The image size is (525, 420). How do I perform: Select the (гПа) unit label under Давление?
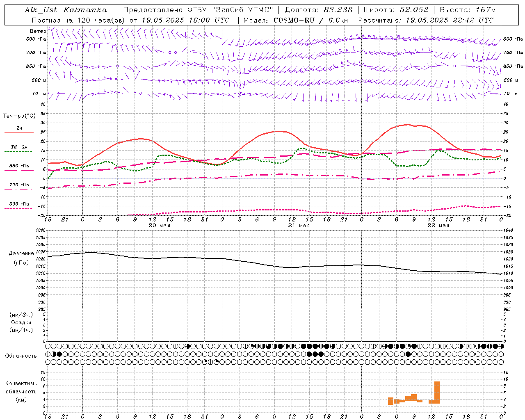coord(21,262)
